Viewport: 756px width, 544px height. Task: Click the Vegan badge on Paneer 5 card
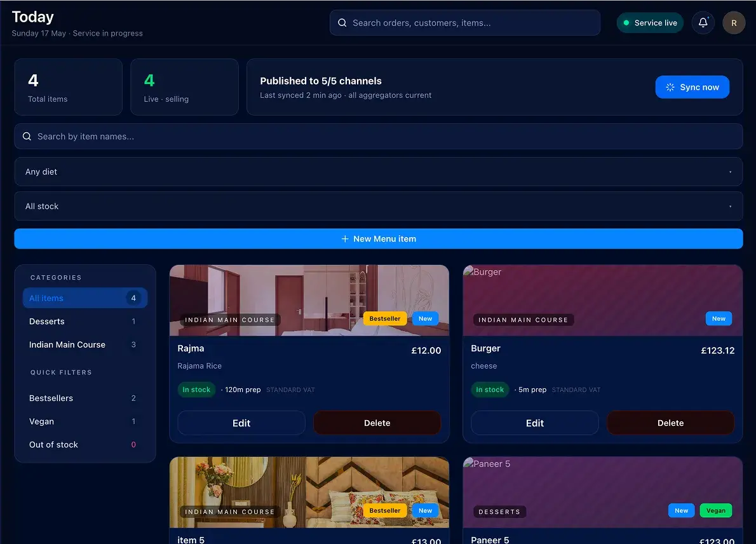click(x=715, y=510)
